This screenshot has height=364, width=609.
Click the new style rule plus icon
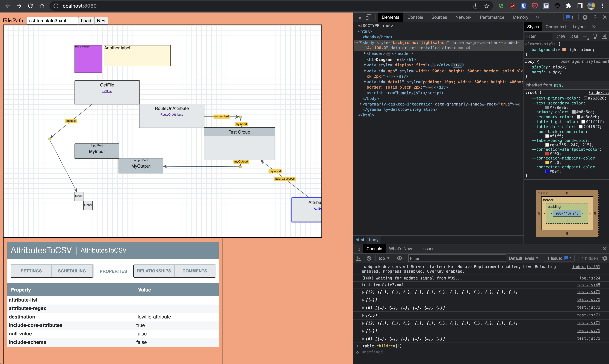[585, 36]
